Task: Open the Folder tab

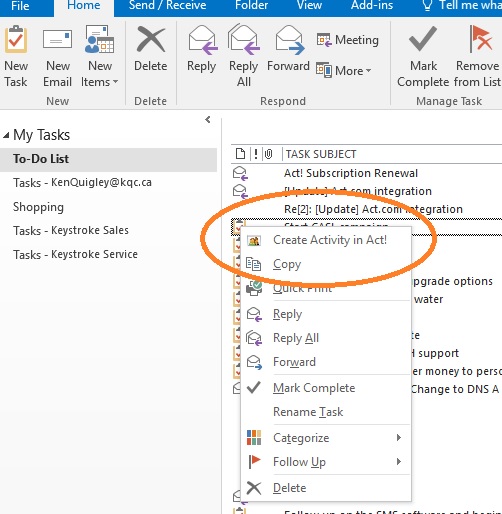Action: click(x=251, y=6)
